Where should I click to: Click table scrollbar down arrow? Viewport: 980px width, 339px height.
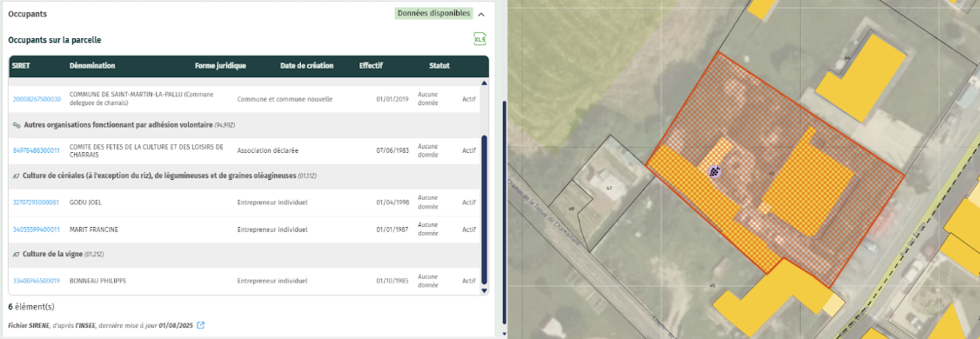484,290
